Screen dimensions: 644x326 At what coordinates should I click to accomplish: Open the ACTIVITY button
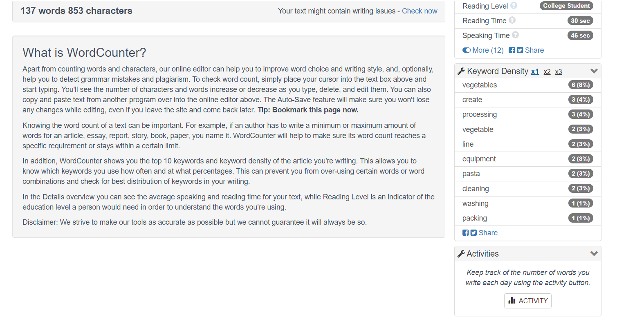point(528,301)
